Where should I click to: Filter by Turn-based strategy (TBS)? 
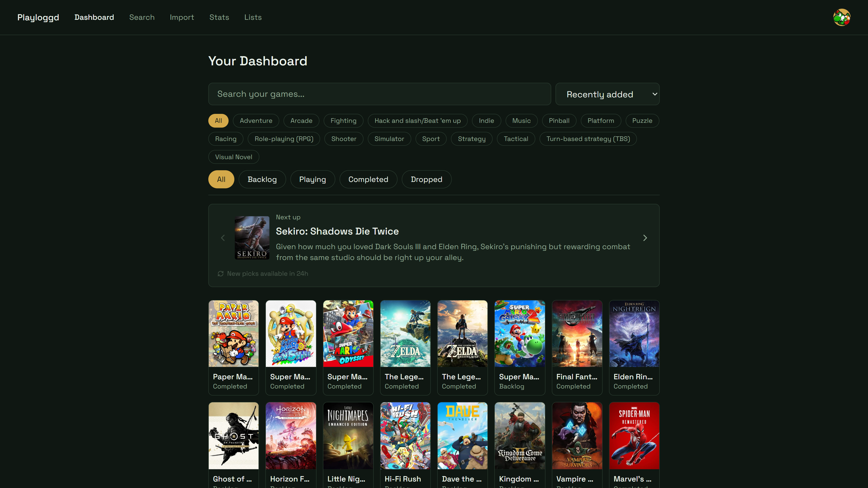click(x=588, y=139)
